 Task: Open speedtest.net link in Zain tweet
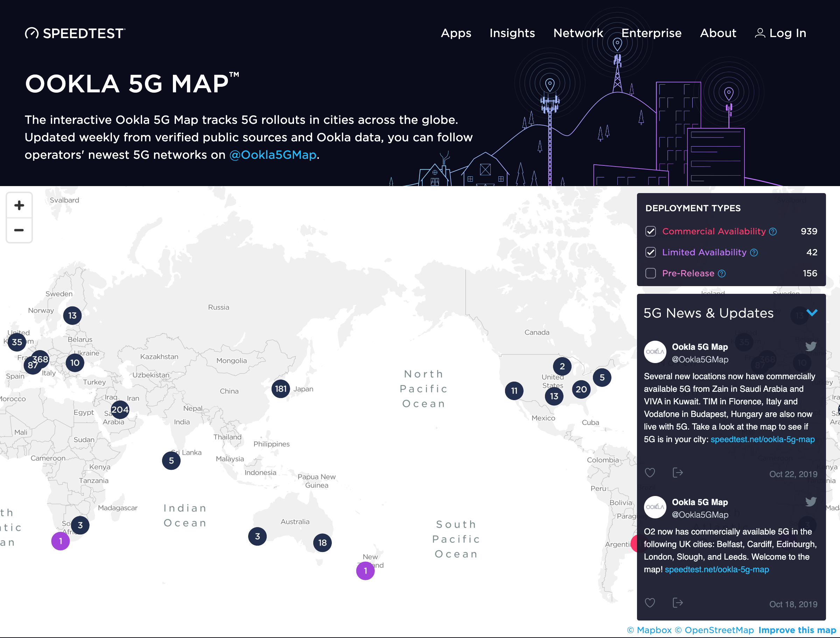click(763, 439)
